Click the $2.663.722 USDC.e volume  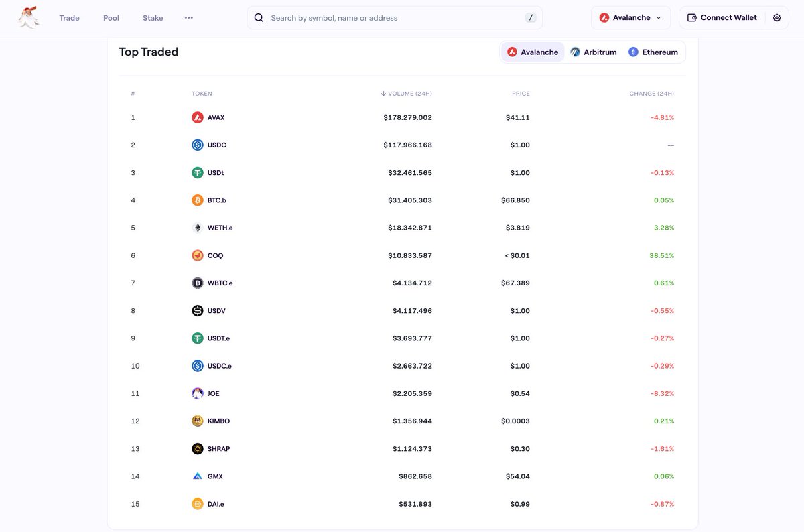412,366
